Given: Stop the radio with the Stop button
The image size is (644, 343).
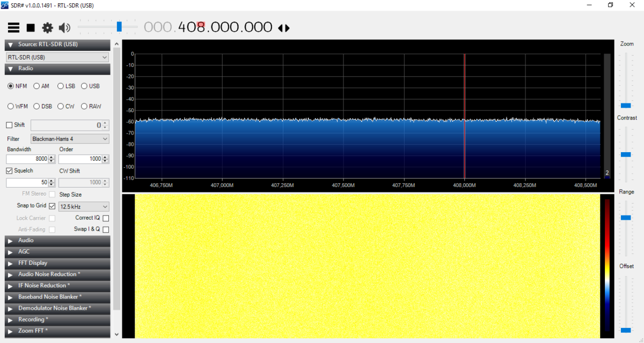Looking at the screenshot, I should [31, 28].
